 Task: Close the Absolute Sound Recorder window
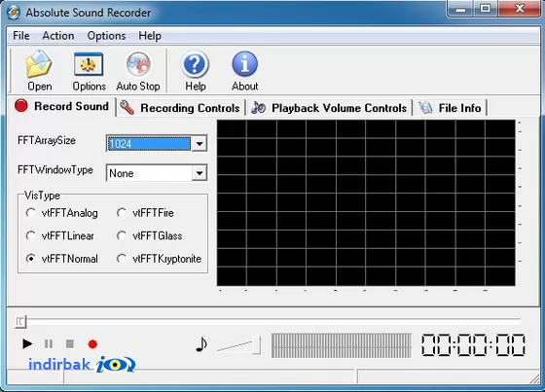coord(520,9)
